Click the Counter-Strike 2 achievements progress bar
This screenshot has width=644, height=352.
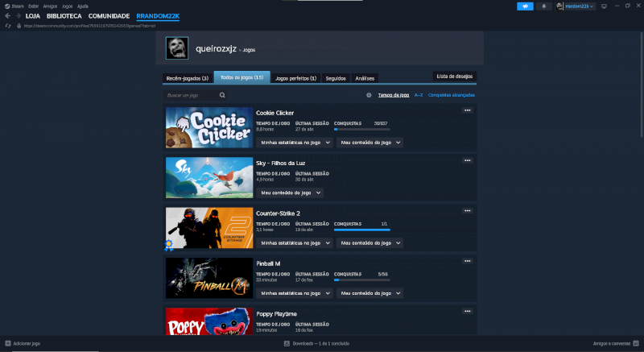[361, 230]
